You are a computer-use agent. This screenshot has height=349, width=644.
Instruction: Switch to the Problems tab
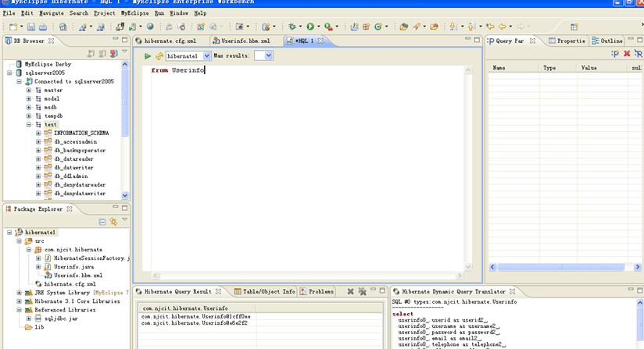(317, 291)
